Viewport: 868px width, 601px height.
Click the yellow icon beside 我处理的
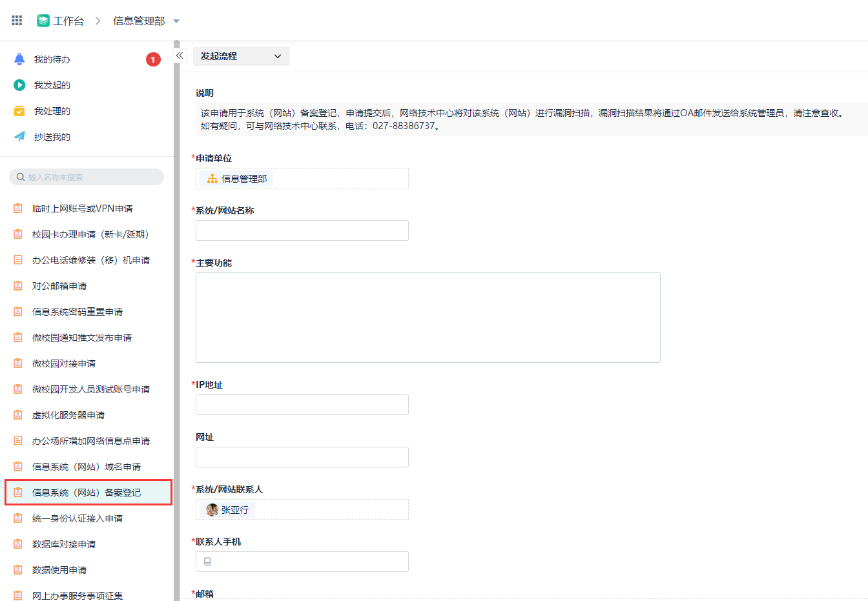pyautogui.click(x=19, y=111)
